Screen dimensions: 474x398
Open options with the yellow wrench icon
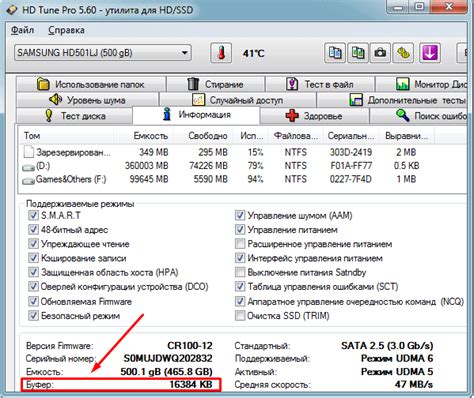tap(403, 53)
